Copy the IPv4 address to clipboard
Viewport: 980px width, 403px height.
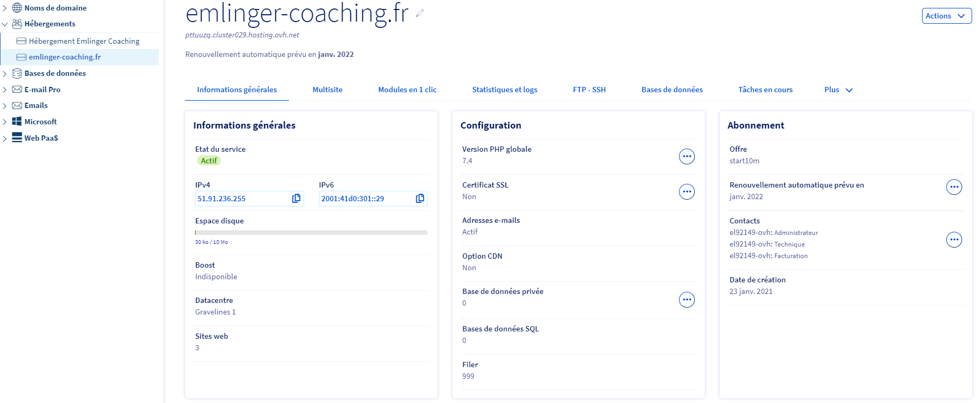(x=296, y=199)
